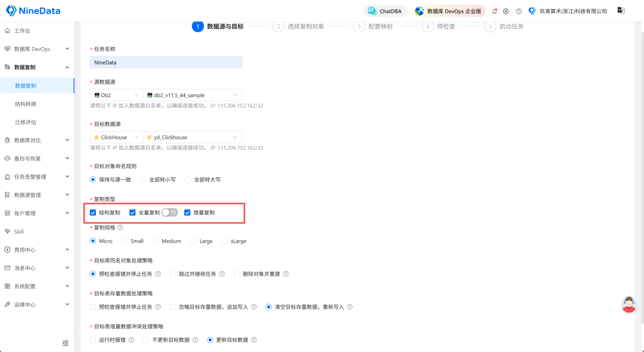Expand 备份与恢复 menu
Screen dimensions: 644x352
(x=67, y=158)
